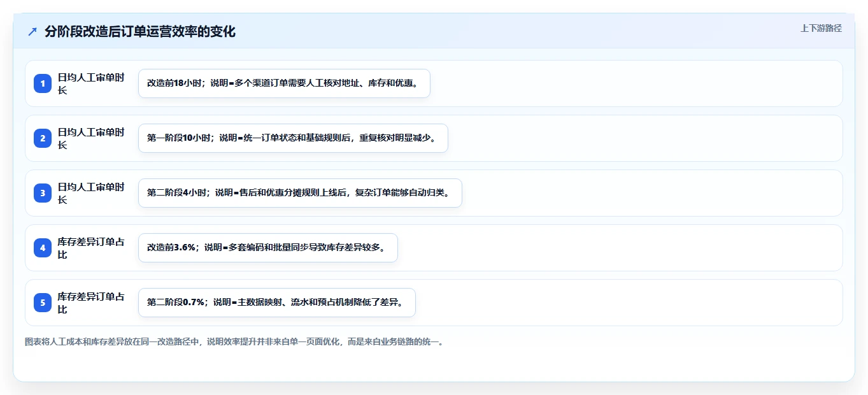
Task: Open the 第二阶段0.7% description box
Action: 277,303
